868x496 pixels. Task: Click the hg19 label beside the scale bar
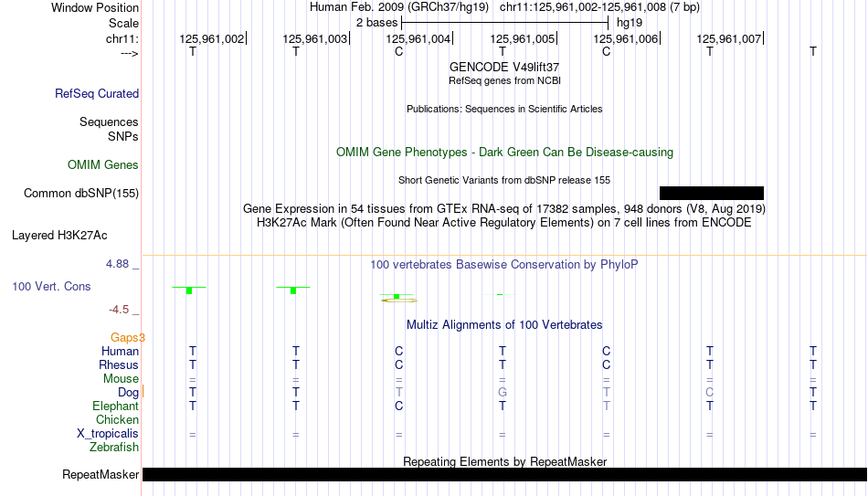coord(630,23)
